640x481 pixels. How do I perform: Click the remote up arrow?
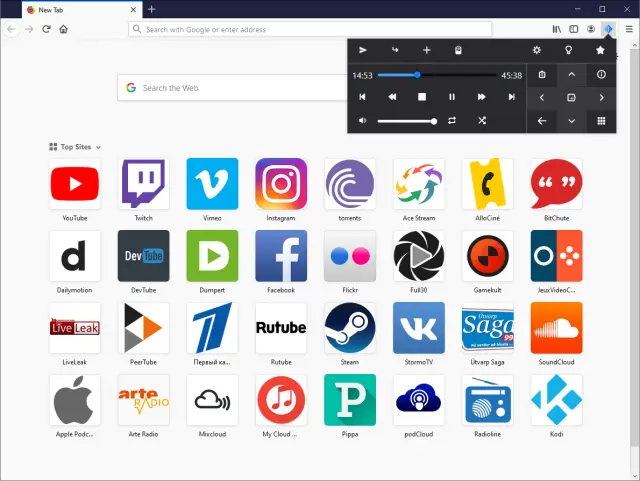click(x=572, y=74)
